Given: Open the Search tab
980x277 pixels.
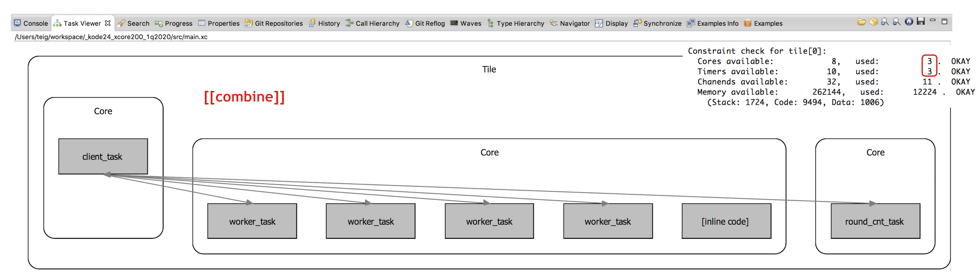Looking at the screenshot, I should click(134, 23).
